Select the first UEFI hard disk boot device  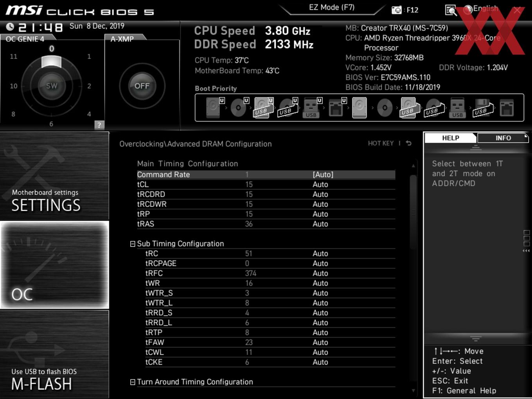pyautogui.click(x=216, y=107)
